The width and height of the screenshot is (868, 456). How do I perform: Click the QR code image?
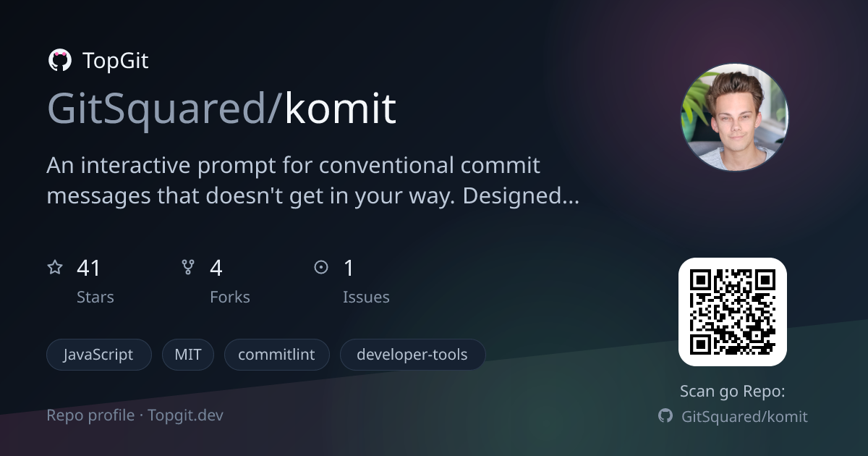point(732,312)
